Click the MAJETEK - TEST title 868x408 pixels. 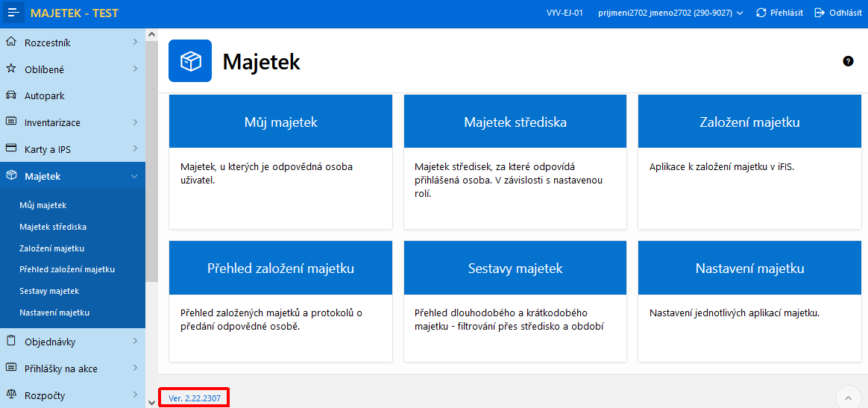[74, 13]
